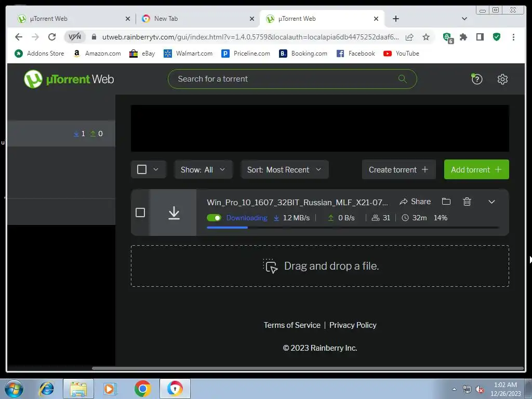Image resolution: width=532 pixels, height=399 pixels.
Task: Click the extension icon with badge 6
Action: pos(448,37)
